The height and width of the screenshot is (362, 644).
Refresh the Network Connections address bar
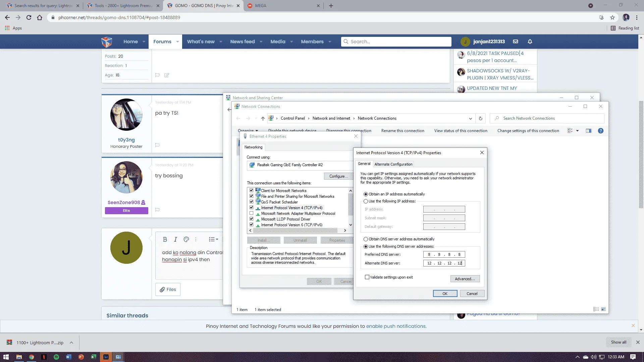pyautogui.click(x=480, y=118)
